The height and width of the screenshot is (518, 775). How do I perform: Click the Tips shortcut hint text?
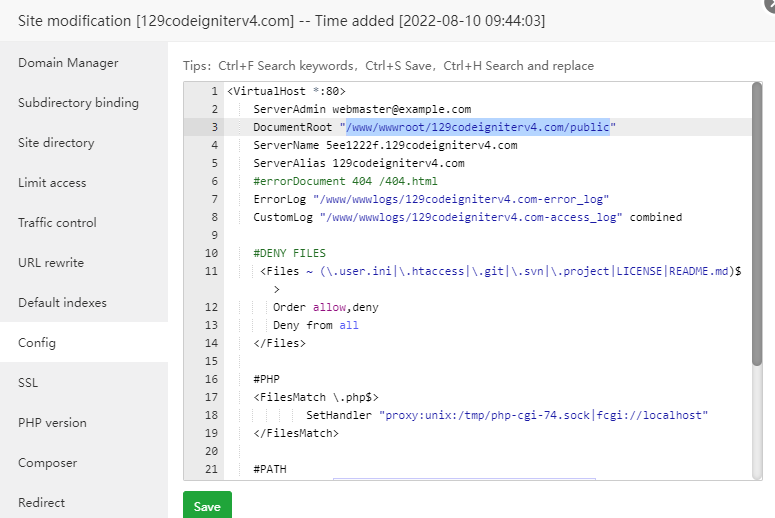tap(388, 66)
